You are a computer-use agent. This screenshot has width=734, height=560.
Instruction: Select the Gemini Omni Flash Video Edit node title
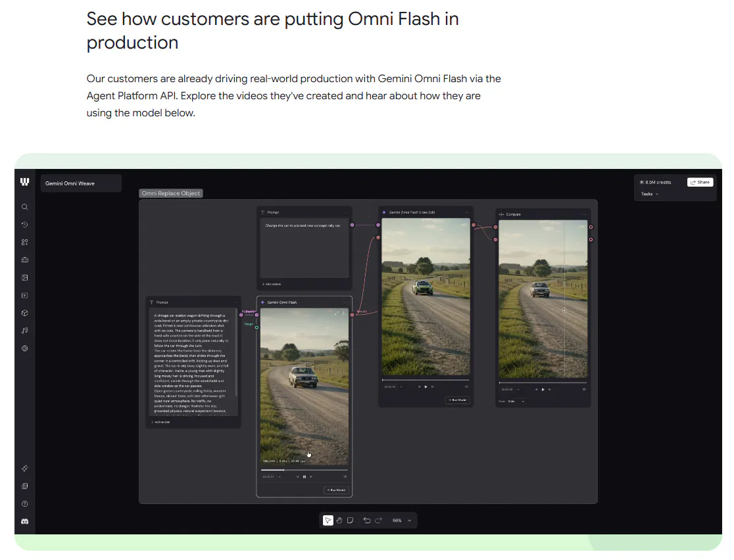tap(412, 212)
